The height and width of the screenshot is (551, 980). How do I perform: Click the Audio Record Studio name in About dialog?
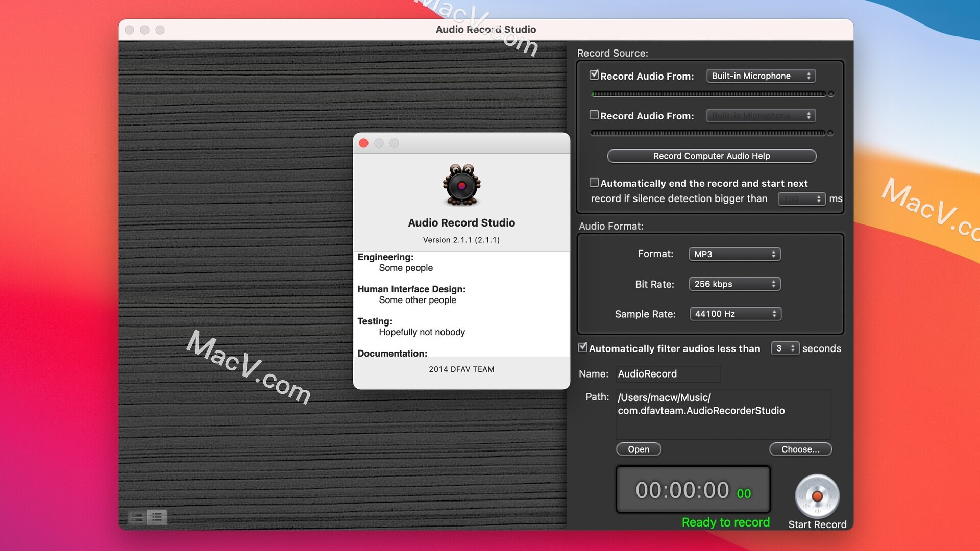click(x=461, y=223)
